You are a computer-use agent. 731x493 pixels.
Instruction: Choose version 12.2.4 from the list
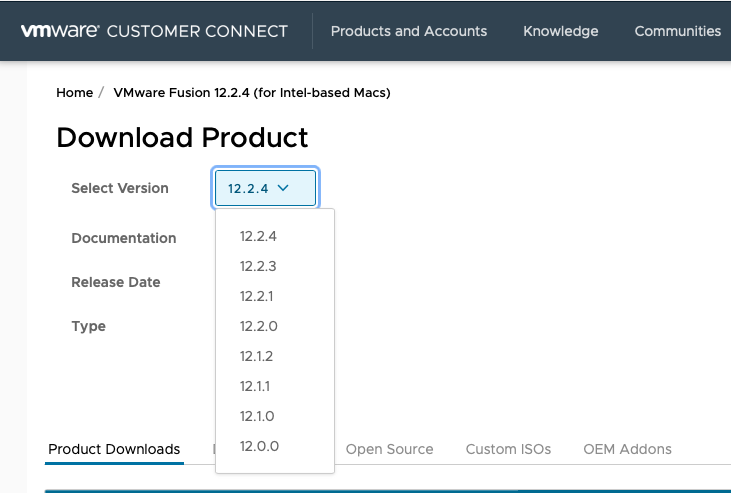pos(258,237)
